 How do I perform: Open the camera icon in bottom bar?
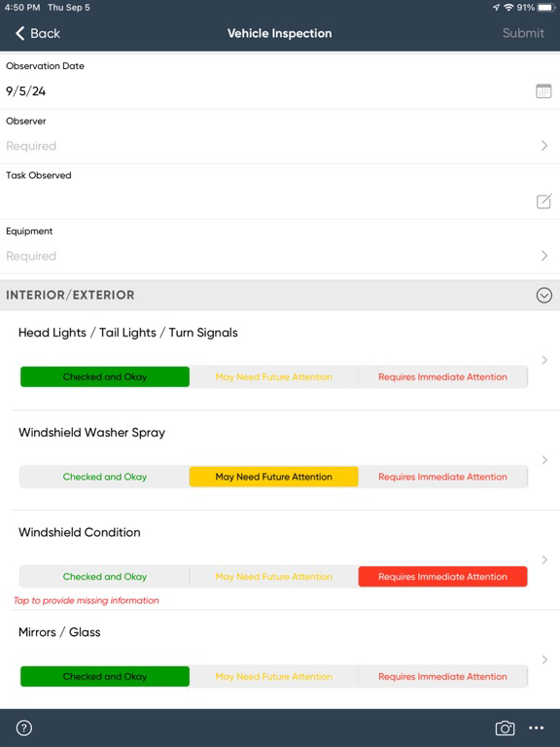pyautogui.click(x=505, y=728)
